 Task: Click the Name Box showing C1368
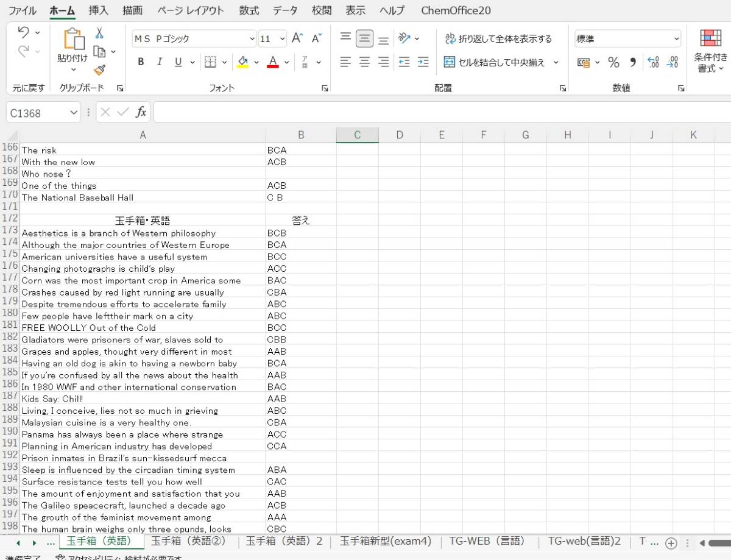click(x=35, y=113)
